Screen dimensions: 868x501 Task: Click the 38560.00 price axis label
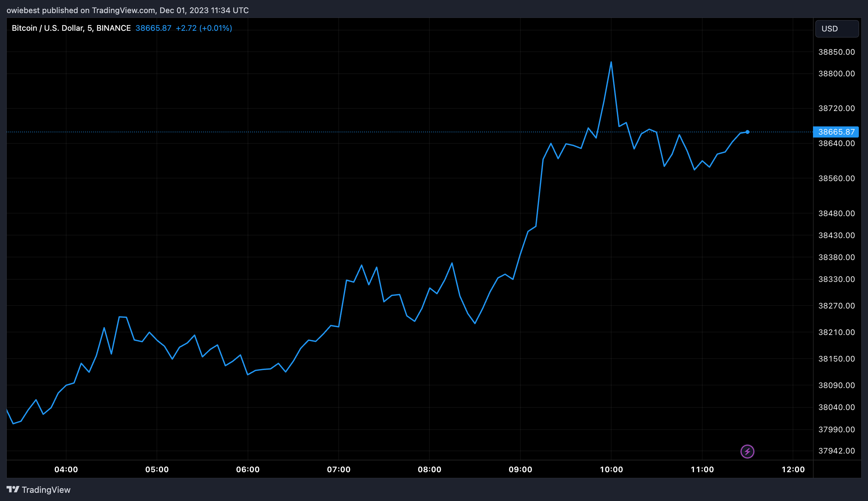coord(836,178)
